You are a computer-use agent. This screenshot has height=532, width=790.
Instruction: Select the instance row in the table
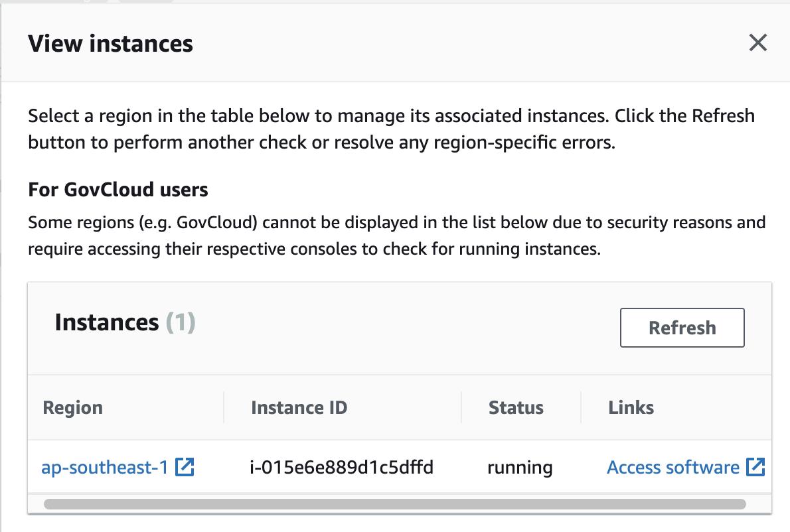coord(398,467)
